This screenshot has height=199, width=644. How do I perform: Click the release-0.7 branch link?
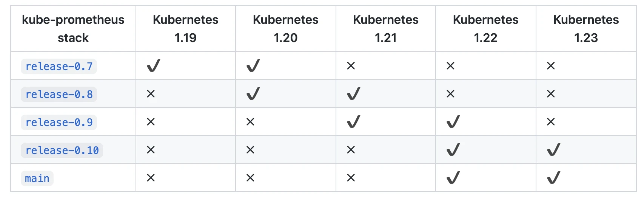click(59, 66)
